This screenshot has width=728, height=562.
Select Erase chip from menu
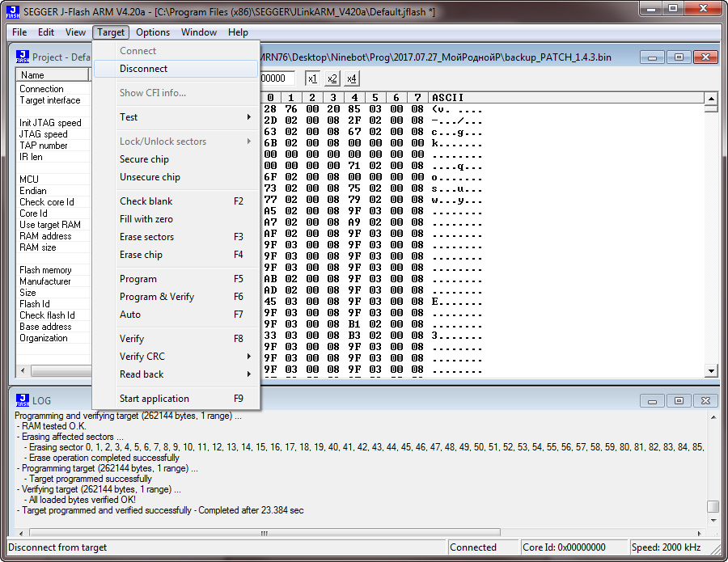[142, 255]
